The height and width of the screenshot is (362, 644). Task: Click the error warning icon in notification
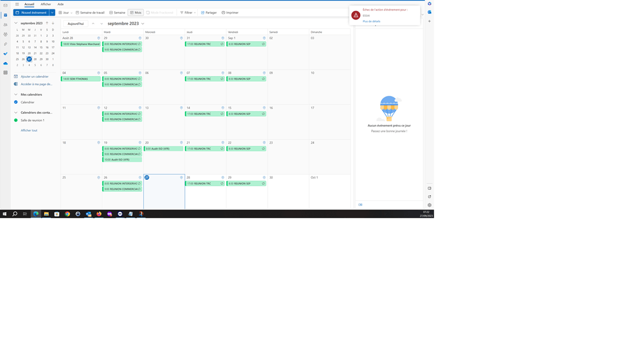(356, 15)
